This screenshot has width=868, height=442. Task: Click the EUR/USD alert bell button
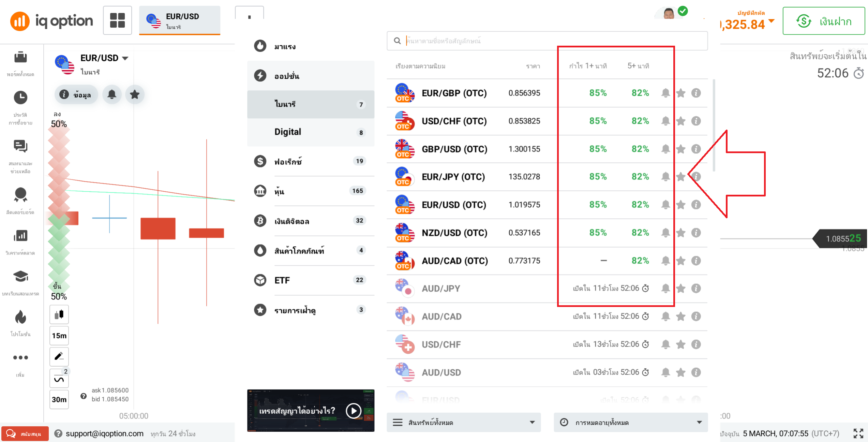tap(112, 94)
